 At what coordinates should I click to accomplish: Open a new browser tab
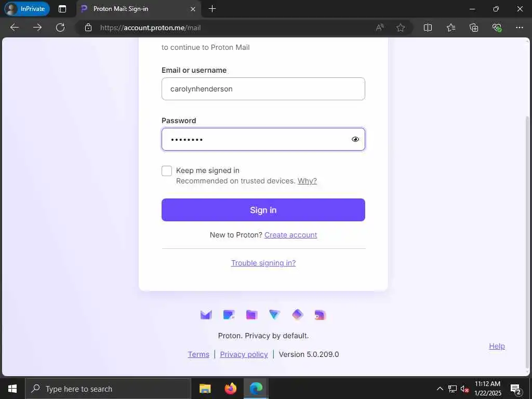(x=212, y=9)
